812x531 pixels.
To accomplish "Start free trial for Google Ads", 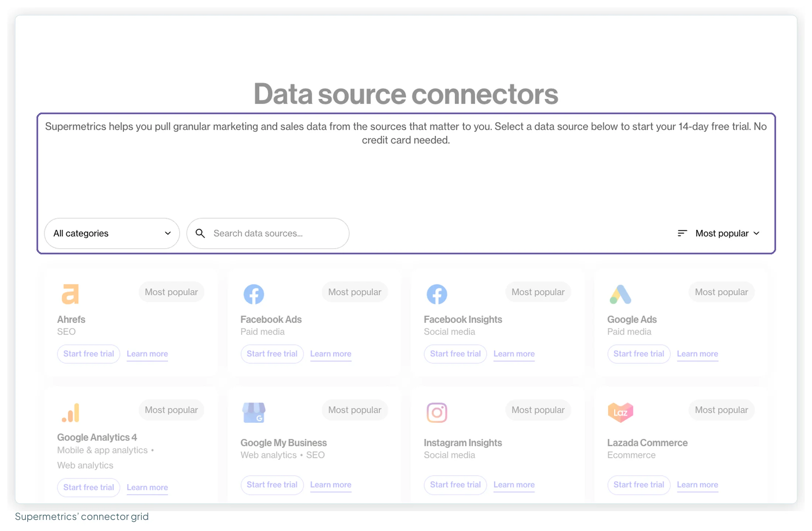I will (639, 354).
